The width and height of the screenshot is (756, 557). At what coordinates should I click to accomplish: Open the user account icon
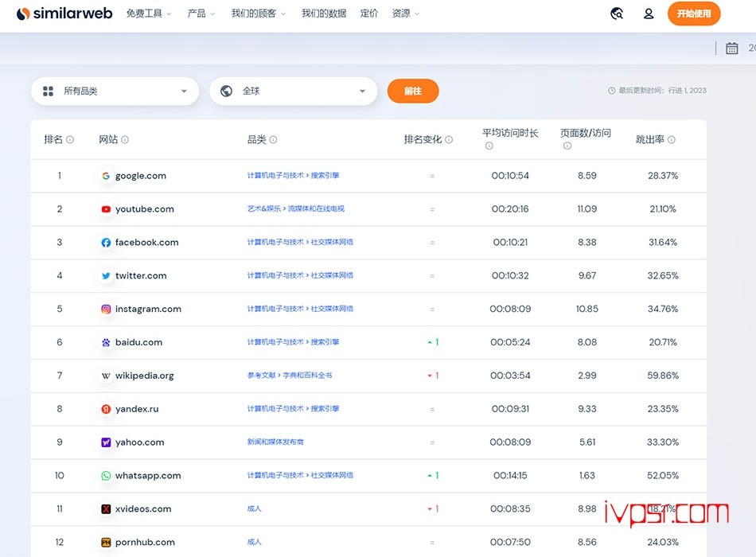(649, 14)
